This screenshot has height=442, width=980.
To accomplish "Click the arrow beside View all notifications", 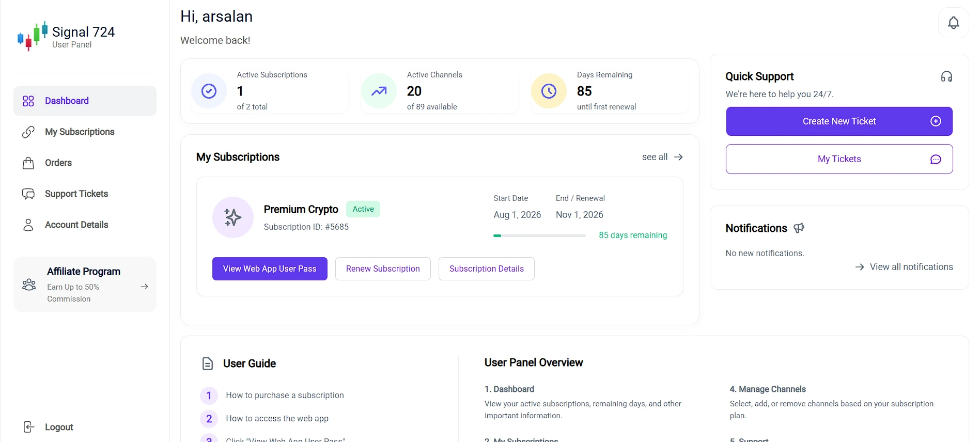I will (x=860, y=267).
